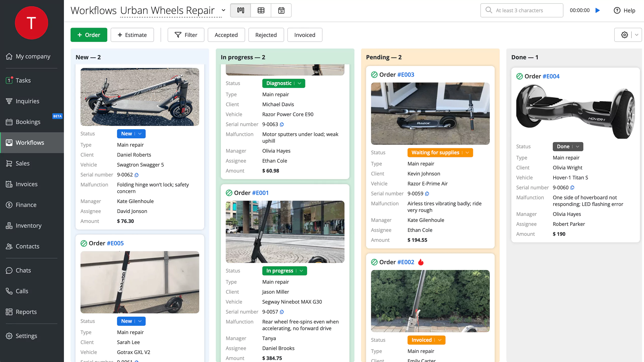Viewport: 644px width, 362px height.
Task: Click the green icon beside Order #E001
Action: [229, 193]
